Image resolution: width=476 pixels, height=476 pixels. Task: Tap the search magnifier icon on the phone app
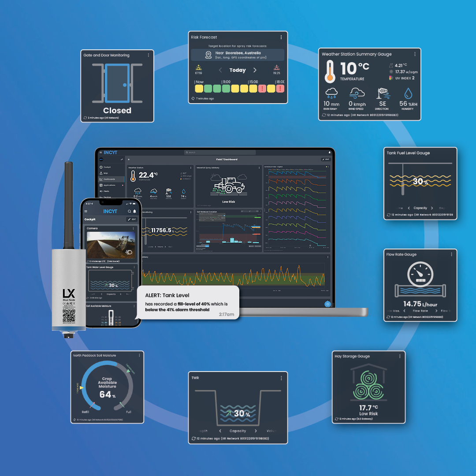click(x=129, y=212)
